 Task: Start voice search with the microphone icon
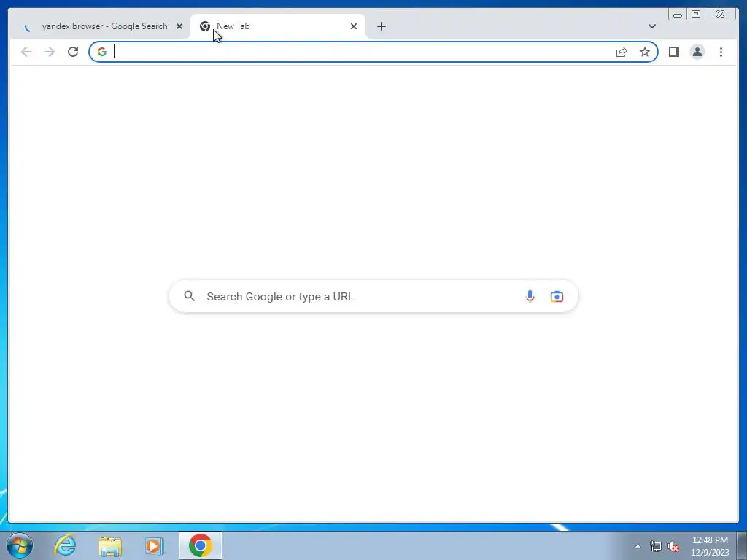[x=530, y=296]
